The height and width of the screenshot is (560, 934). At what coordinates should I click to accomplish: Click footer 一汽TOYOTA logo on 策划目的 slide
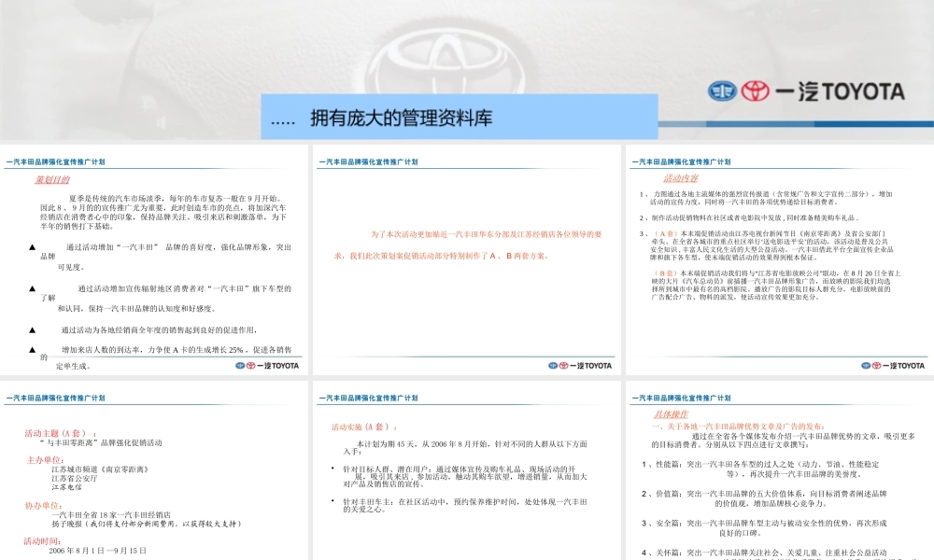267,365
